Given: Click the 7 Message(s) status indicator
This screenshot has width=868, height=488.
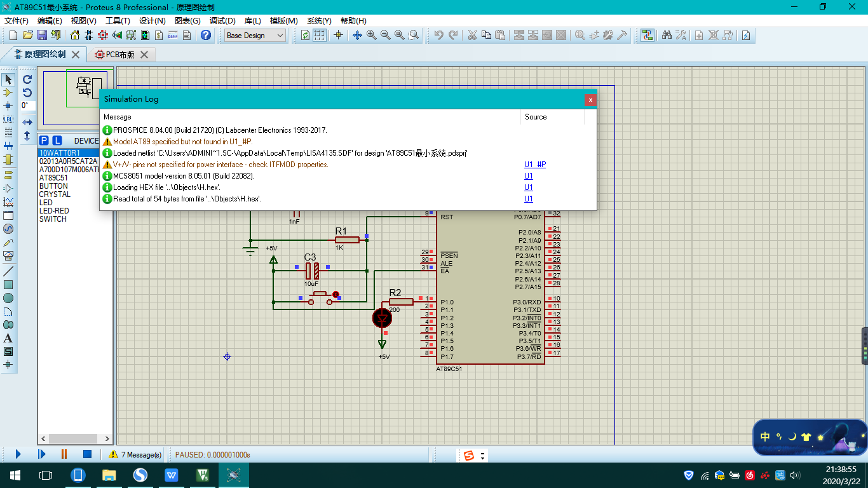Looking at the screenshot, I should [135, 455].
